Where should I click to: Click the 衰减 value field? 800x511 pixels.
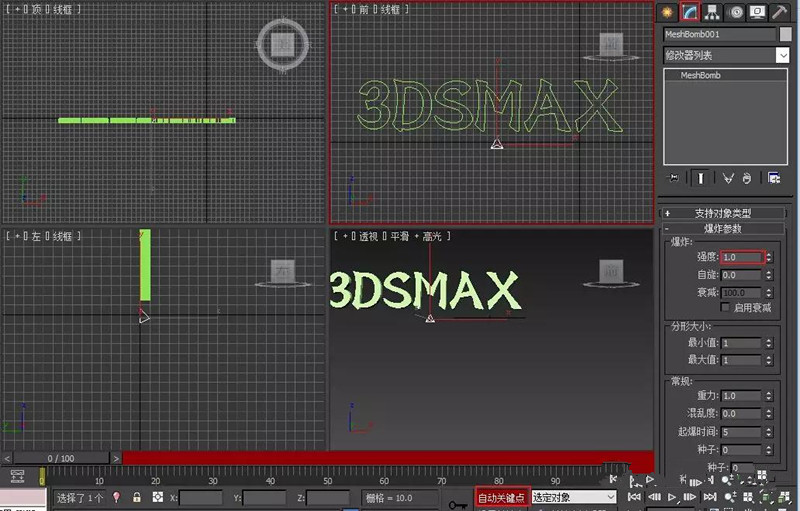pyautogui.click(x=742, y=293)
